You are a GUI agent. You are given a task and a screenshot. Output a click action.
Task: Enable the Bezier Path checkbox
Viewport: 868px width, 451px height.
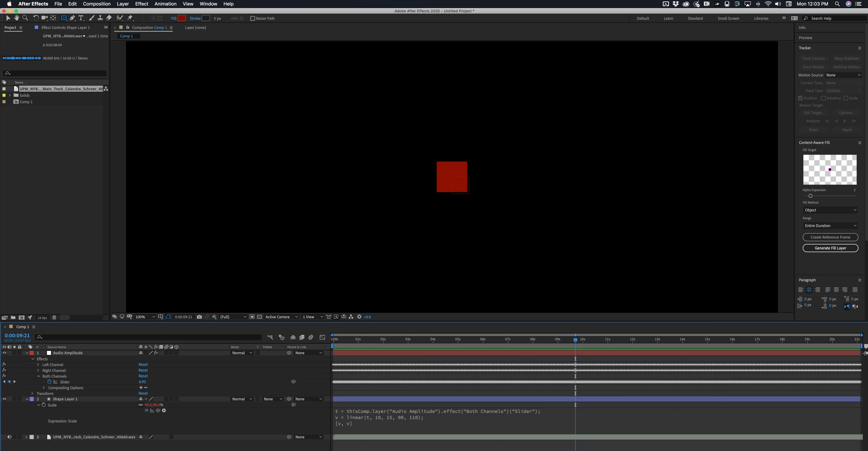tap(252, 18)
